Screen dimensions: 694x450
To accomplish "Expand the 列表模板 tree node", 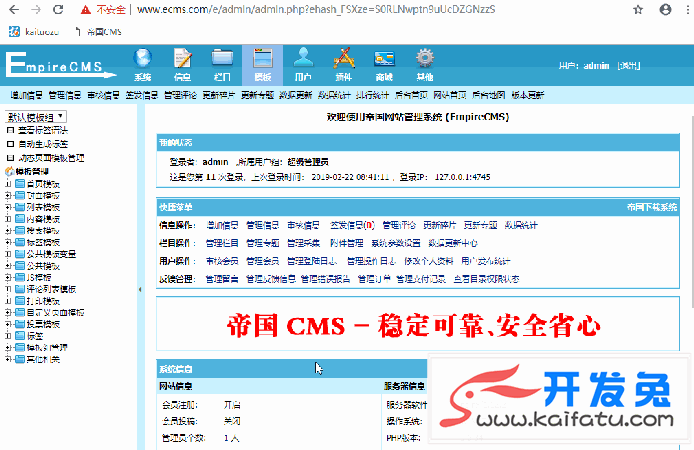I will (8, 207).
